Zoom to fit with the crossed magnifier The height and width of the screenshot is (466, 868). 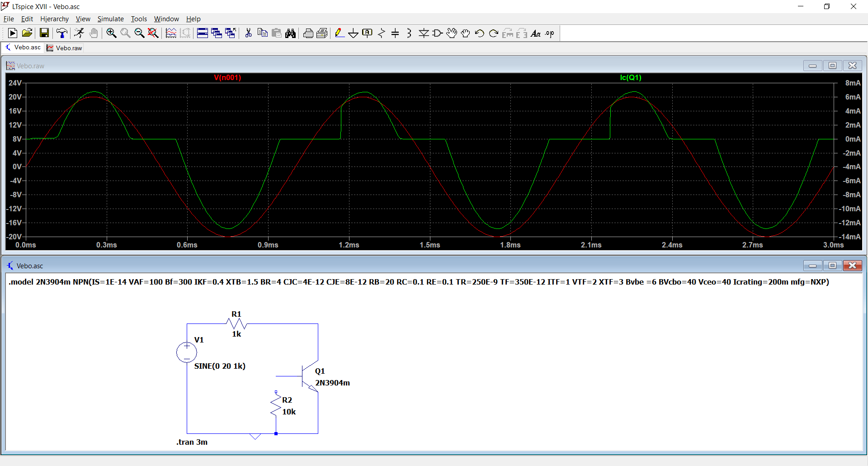click(153, 33)
